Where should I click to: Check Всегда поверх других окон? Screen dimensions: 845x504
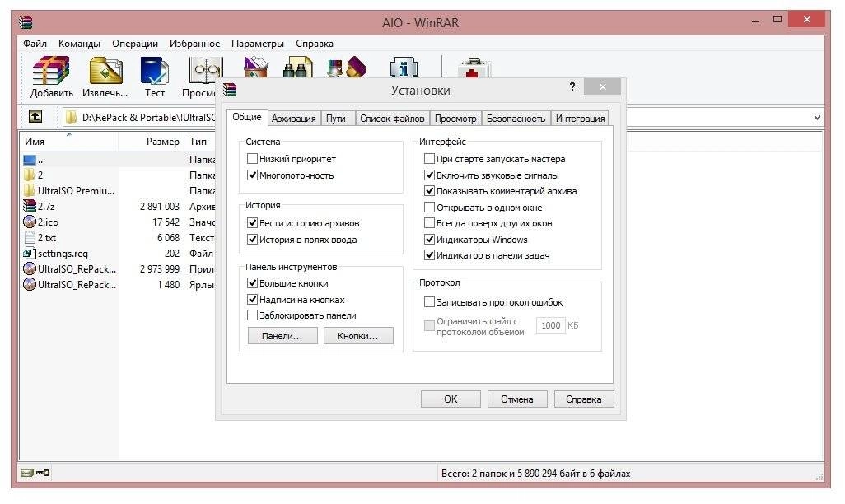(430, 222)
